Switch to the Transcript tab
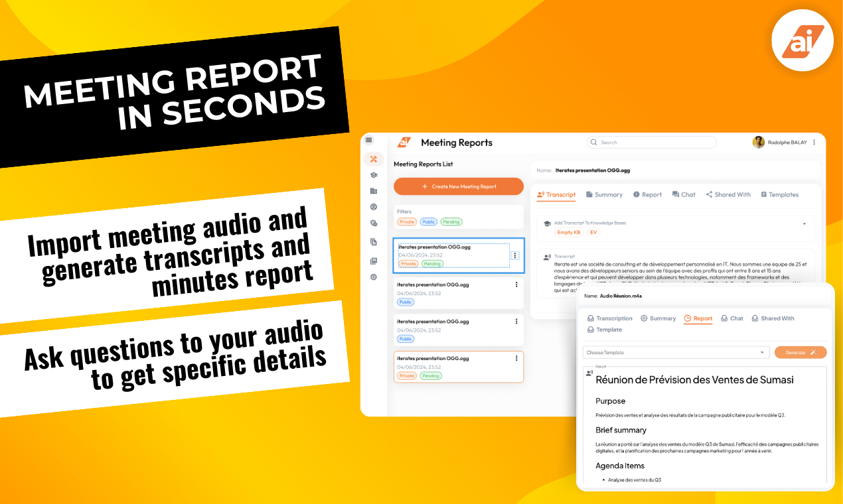 556,195
